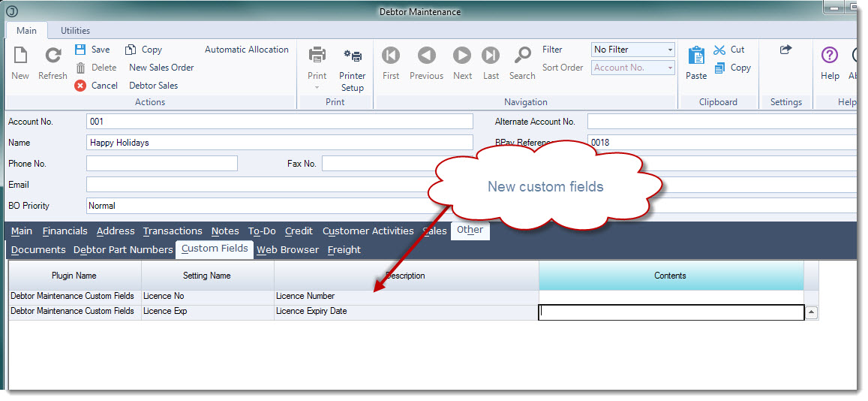The image size is (868, 401).
Task: Click Contents column header
Action: pos(671,276)
